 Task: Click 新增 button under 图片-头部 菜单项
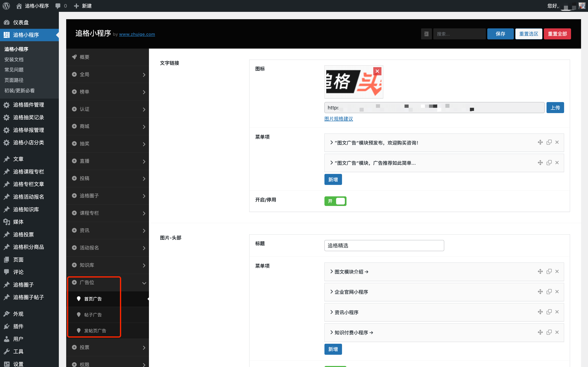coord(333,349)
